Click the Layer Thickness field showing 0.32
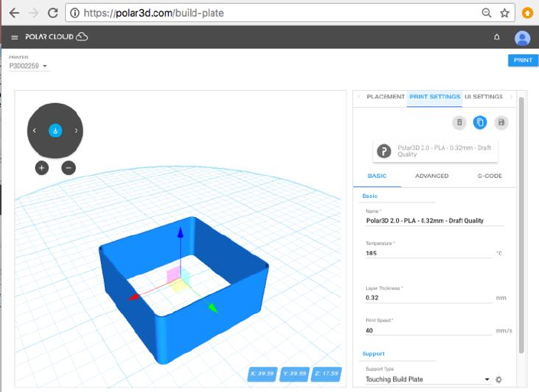 tap(429, 298)
